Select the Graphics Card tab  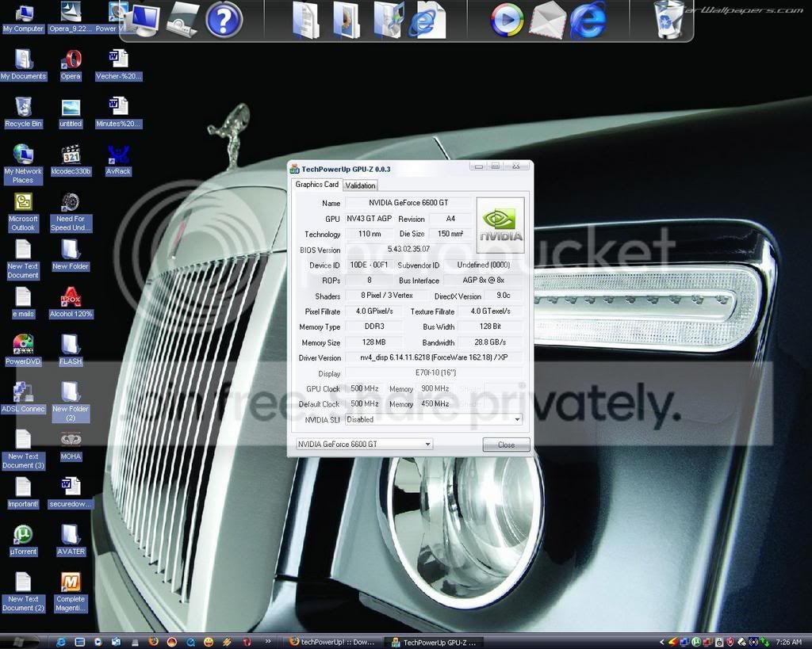pyautogui.click(x=316, y=185)
